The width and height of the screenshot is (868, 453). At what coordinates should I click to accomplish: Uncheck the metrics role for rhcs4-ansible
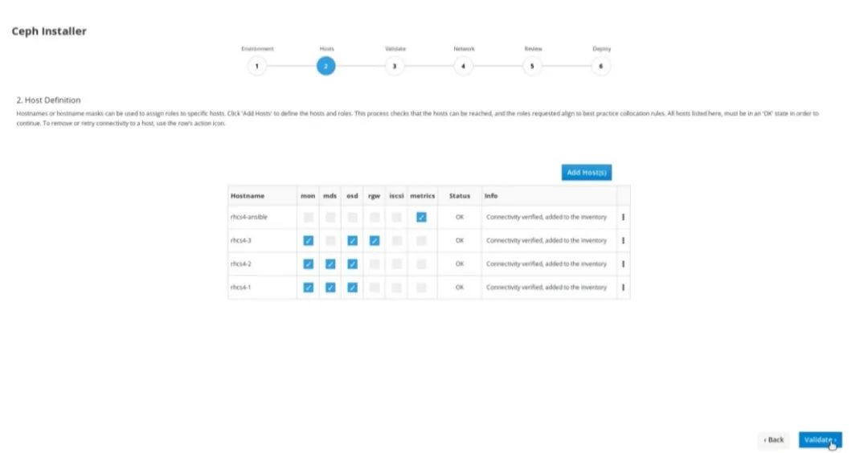pyautogui.click(x=421, y=218)
